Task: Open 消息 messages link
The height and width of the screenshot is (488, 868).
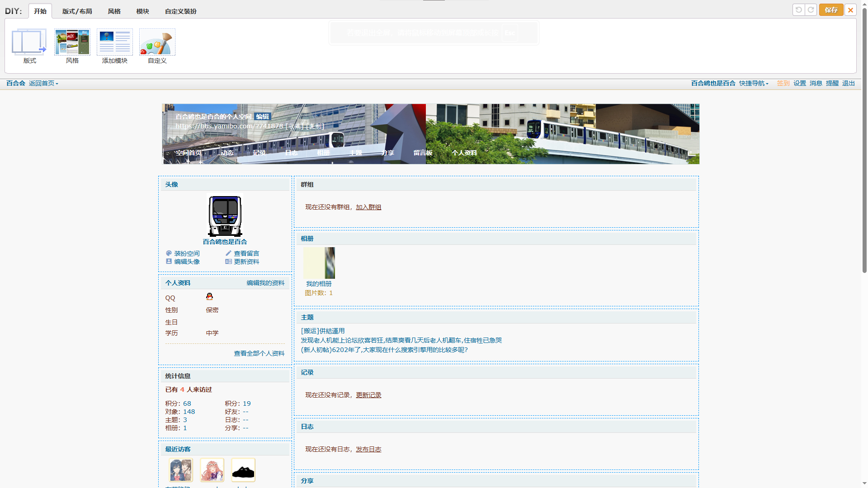Action: pyautogui.click(x=816, y=83)
